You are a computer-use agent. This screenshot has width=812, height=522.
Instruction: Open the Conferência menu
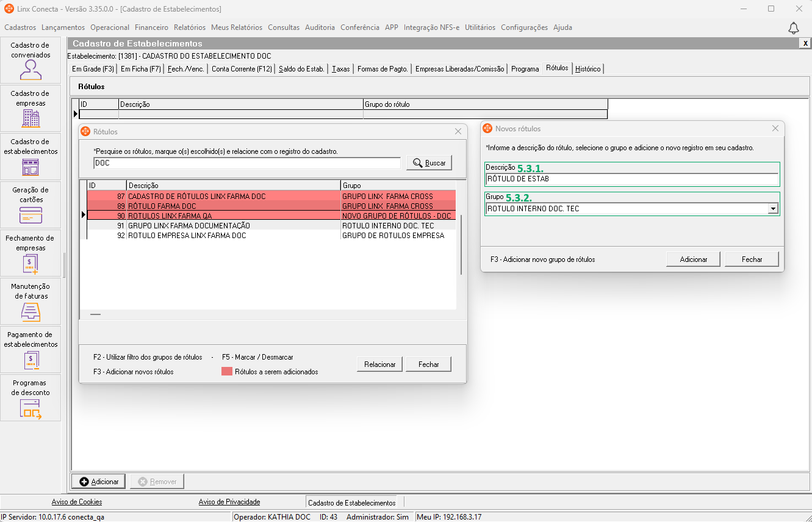click(360, 27)
